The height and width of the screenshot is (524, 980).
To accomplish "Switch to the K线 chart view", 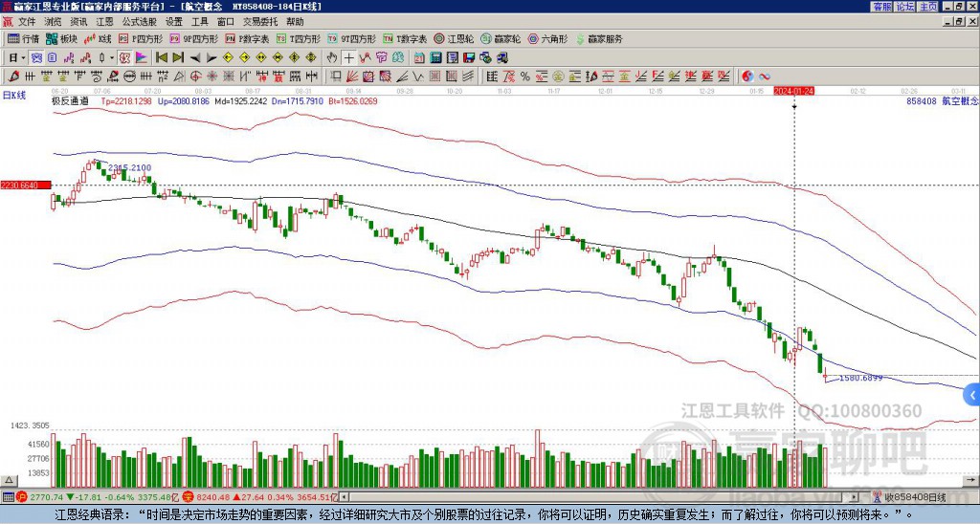I will pyautogui.click(x=98, y=38).
